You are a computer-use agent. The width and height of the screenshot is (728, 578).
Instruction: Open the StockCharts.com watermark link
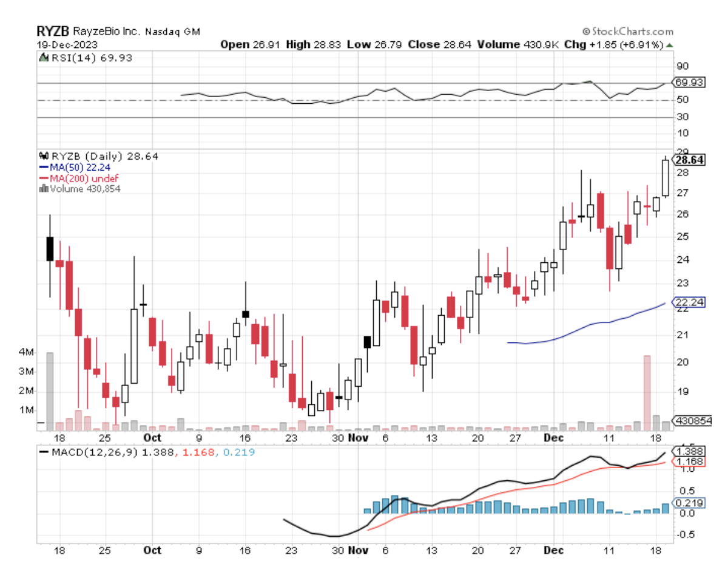pyautogui.click(x=632, y=32)
